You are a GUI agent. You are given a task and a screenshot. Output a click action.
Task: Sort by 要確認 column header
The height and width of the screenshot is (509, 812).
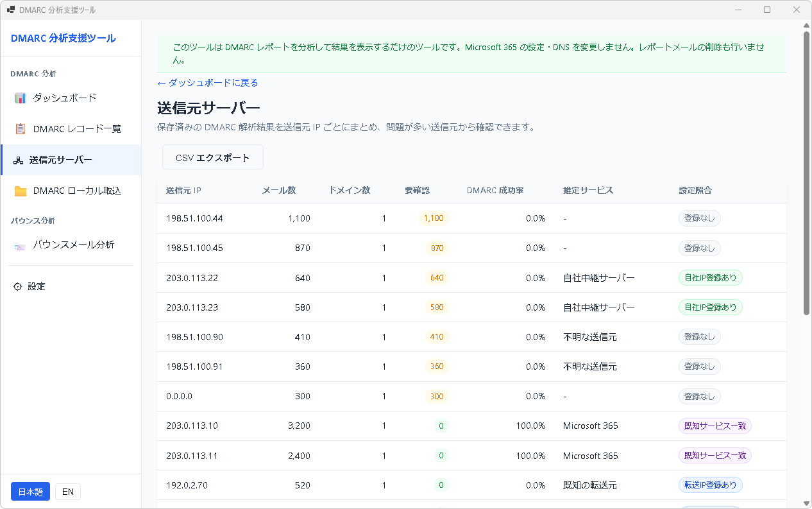[417, 190]
